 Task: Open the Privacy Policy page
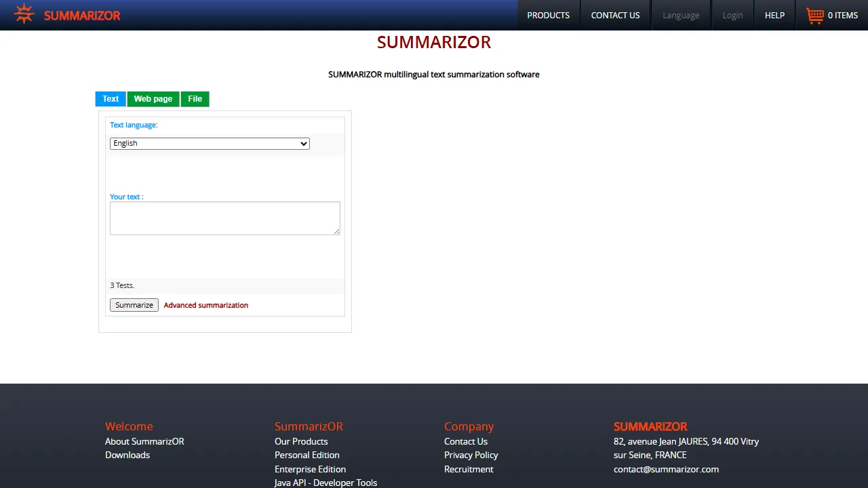471,455
